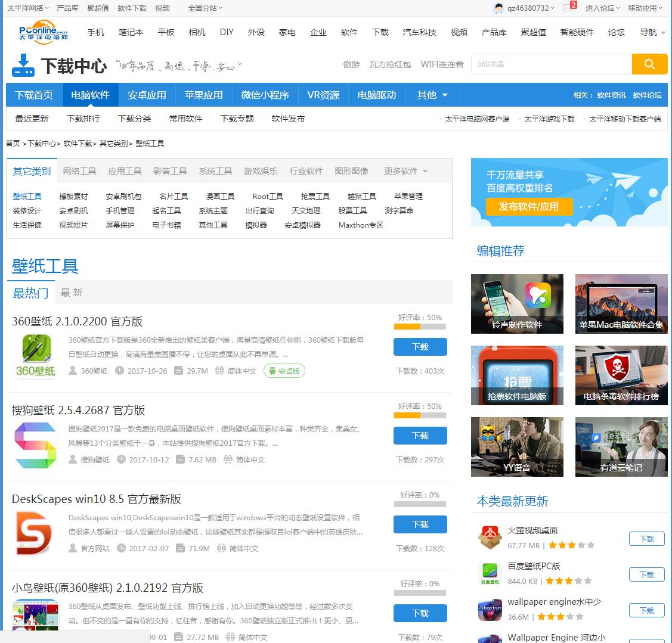
Task: Select the 安卓应用 tab
Action: pyautogui.click(x=147, y=95)
